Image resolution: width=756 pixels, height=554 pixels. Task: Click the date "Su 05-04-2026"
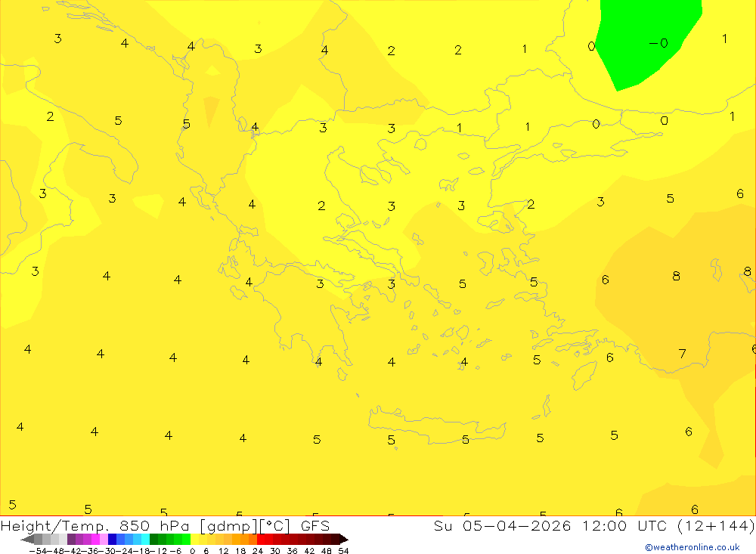[x=503, y=526]
